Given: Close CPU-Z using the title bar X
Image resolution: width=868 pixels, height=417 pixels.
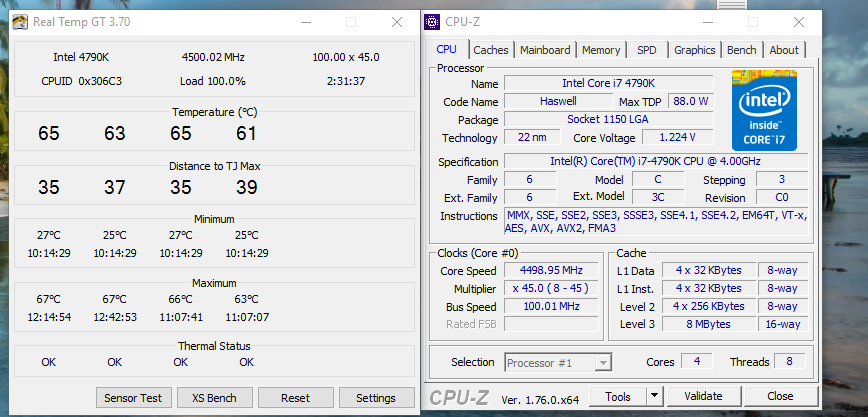Looking at the screenshot, I should (799, 22).
